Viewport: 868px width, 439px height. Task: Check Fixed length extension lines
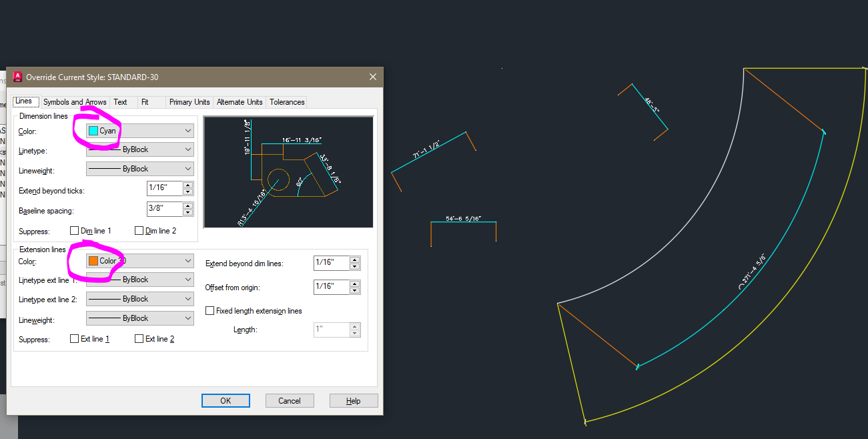tap(209, 310)
